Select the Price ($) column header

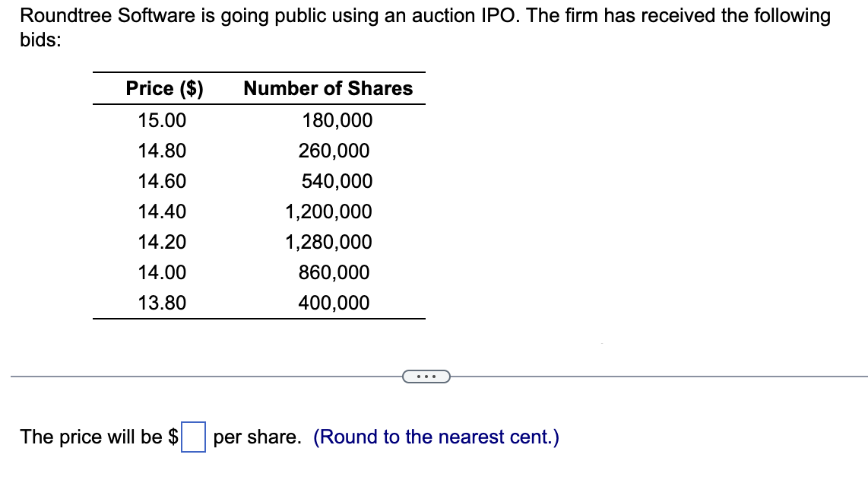click(x=164, y=88)
